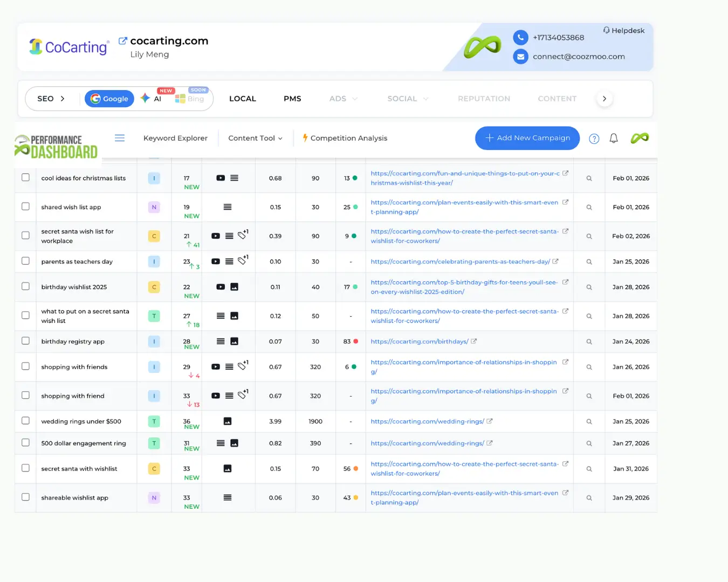
Task: Tick the checkbox for 'shared wish list app'
Action: click(x=25, y=207)
